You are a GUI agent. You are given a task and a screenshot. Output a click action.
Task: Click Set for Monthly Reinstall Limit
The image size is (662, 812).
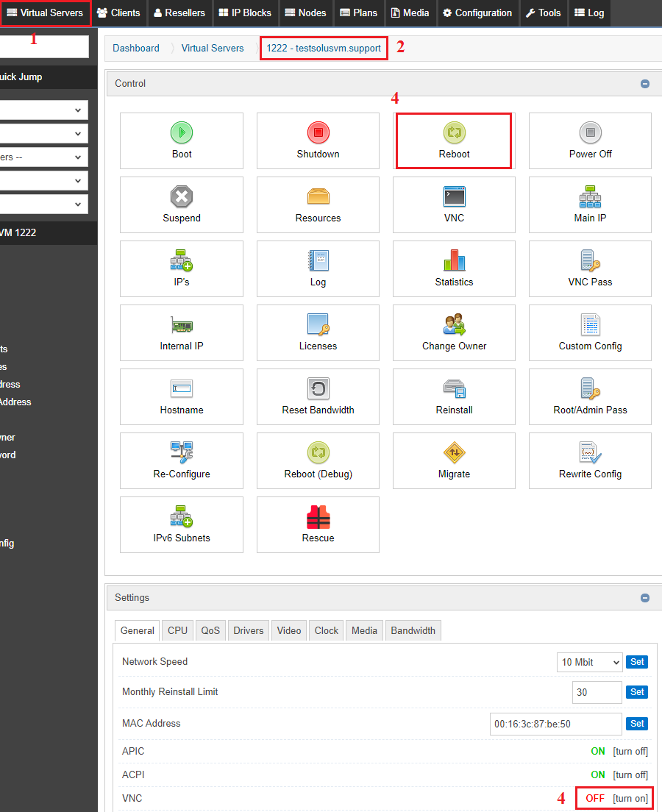(637, 692)
